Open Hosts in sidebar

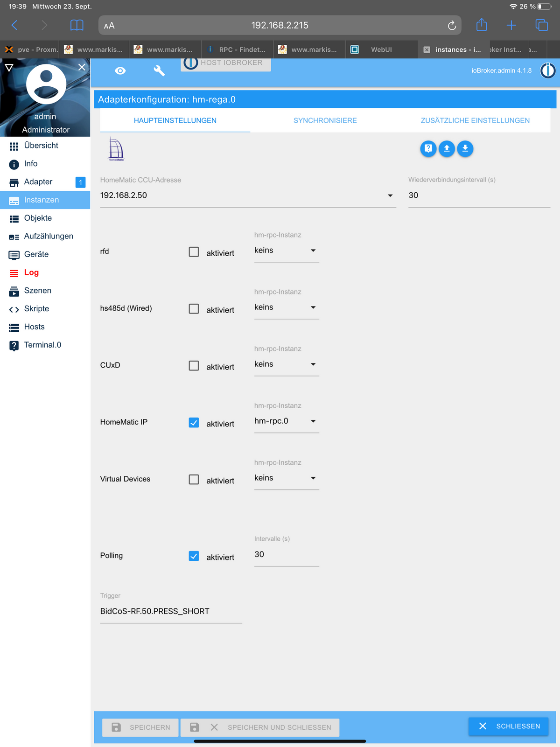pos(45,327)
